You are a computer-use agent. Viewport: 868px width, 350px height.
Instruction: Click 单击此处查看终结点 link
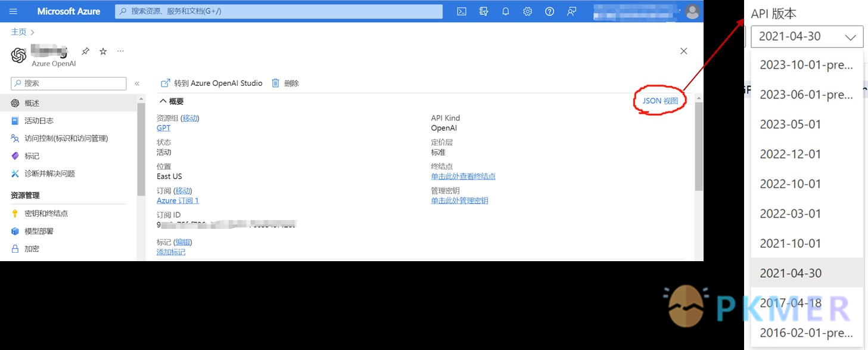pos(463,176)
